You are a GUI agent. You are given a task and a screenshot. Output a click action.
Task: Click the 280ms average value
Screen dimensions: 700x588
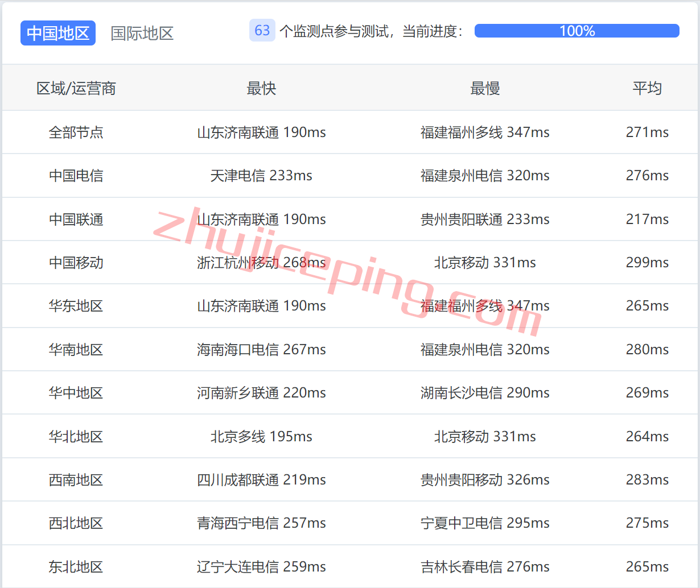(647, 350)
